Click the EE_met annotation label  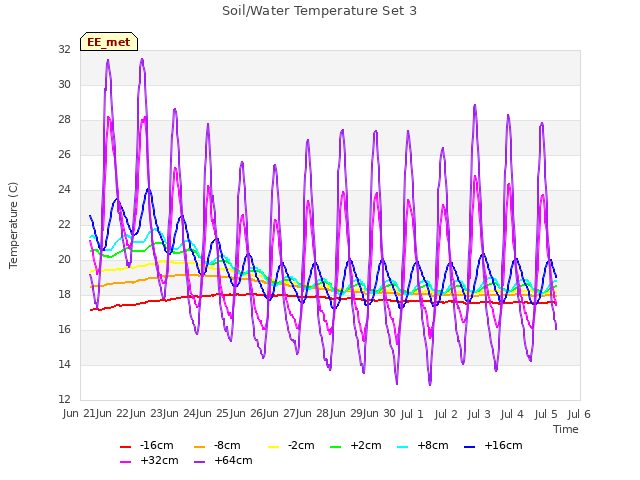pyautogui.click(x=109, y=42)
